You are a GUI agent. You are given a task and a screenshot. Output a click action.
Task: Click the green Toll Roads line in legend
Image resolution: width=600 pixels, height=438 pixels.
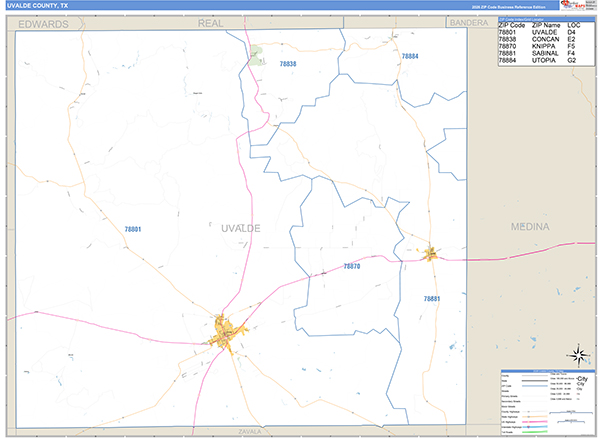pyautogui.click(x=535, y=431)
